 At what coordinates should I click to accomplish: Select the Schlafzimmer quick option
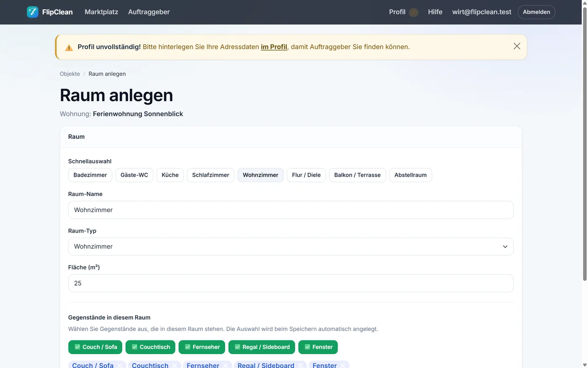(x=210, y=175)
